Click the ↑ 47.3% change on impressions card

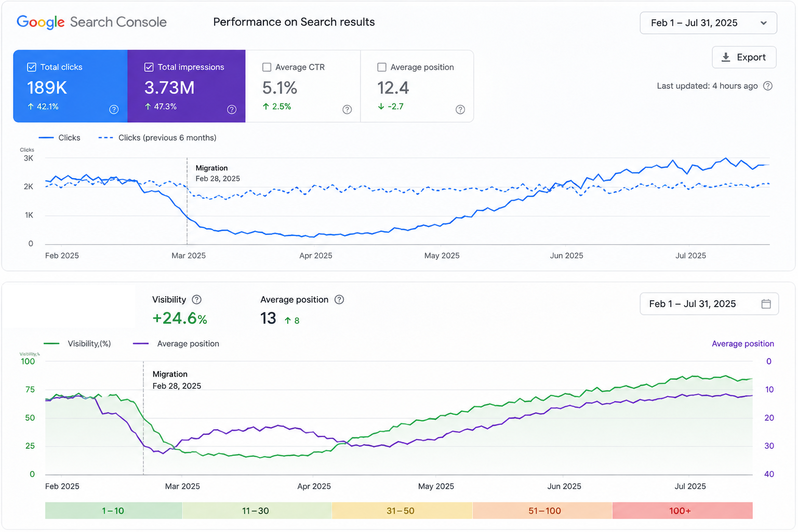(161, 107)
